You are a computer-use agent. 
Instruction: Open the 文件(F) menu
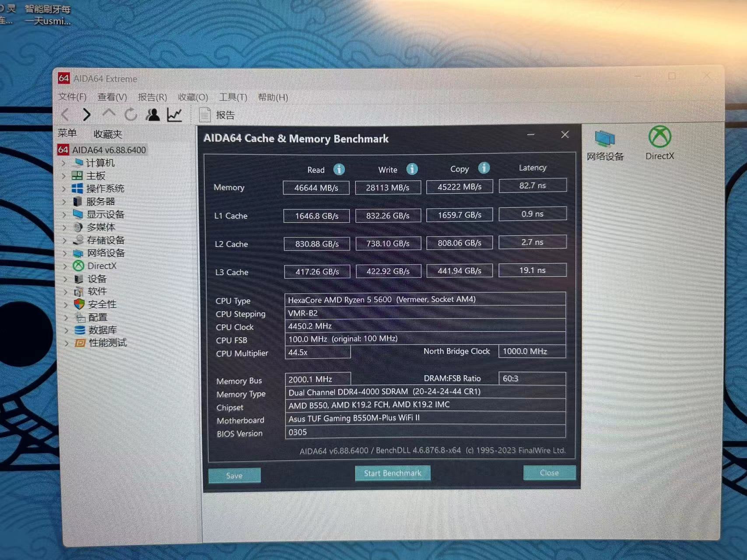coord(73,97)
